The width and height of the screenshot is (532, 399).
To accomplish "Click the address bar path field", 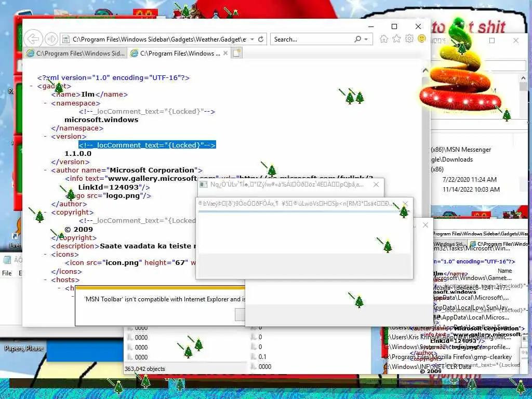I will 159,39.
